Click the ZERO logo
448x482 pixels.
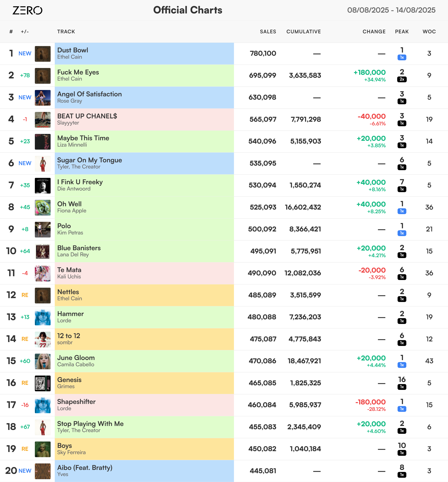[27, 10]
